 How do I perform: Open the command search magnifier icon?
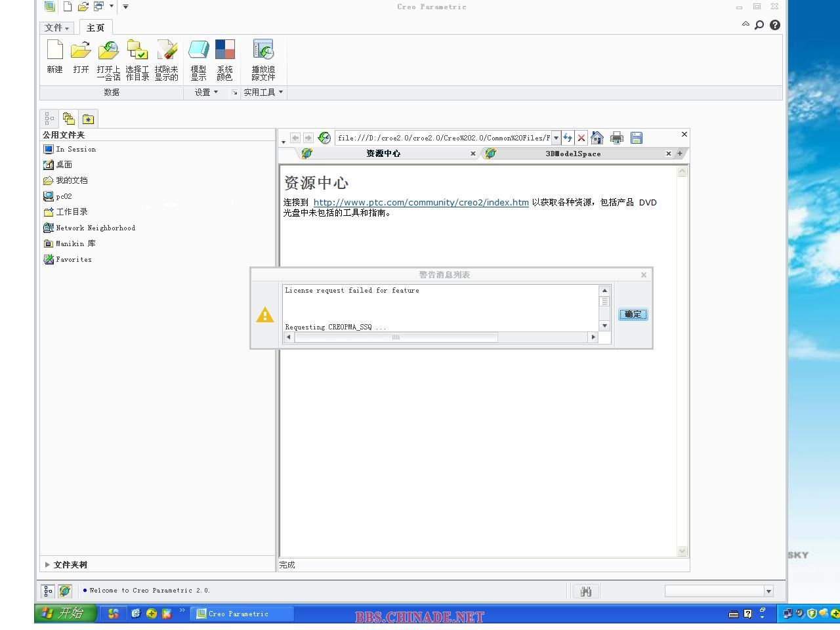pos(759,25)
